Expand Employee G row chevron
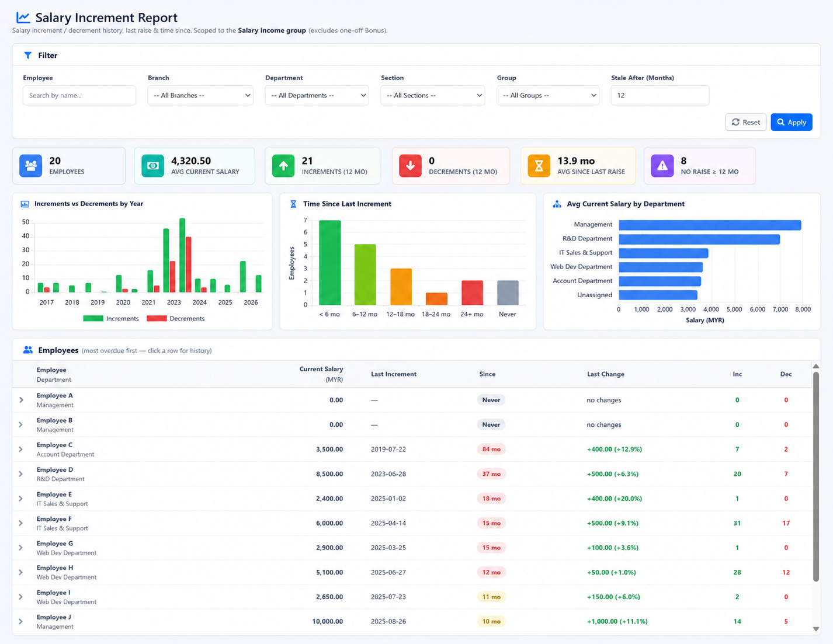This screenshot has height=644, width=833. (x=21, y=548)
